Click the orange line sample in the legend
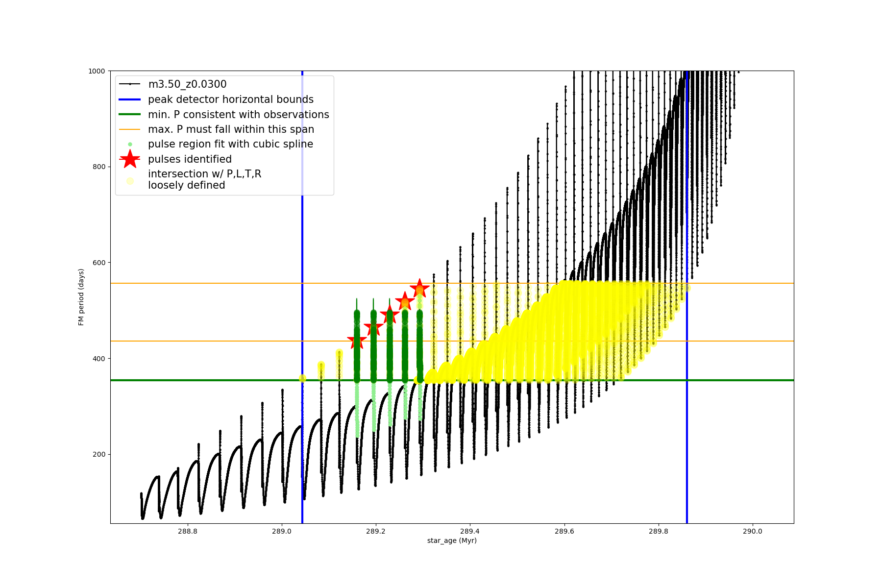 (130, 129)
